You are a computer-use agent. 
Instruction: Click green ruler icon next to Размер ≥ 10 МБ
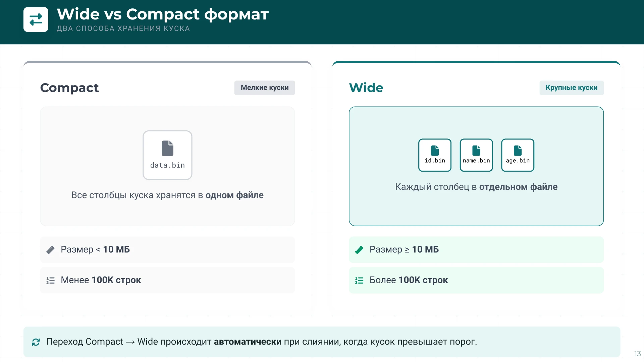[359, 250]
